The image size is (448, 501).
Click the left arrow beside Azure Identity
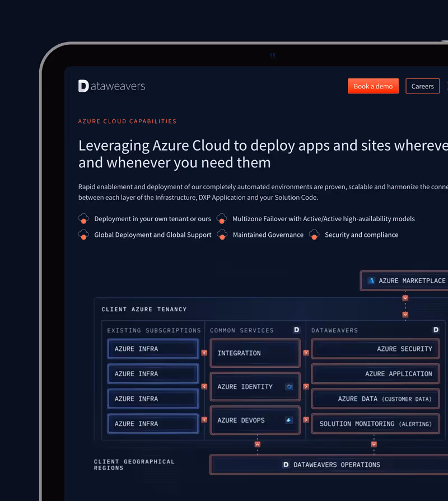point(204,387)
